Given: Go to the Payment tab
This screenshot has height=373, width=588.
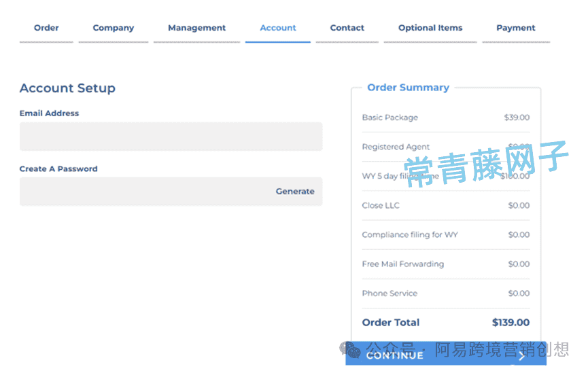Looking at the screenshot, I should coord(516,28).
